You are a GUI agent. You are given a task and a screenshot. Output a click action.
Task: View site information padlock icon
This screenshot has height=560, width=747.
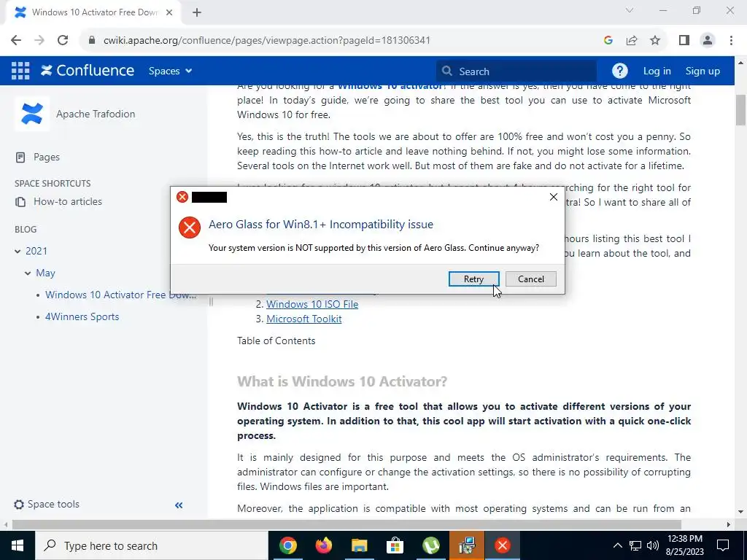[x=92, y=40]
